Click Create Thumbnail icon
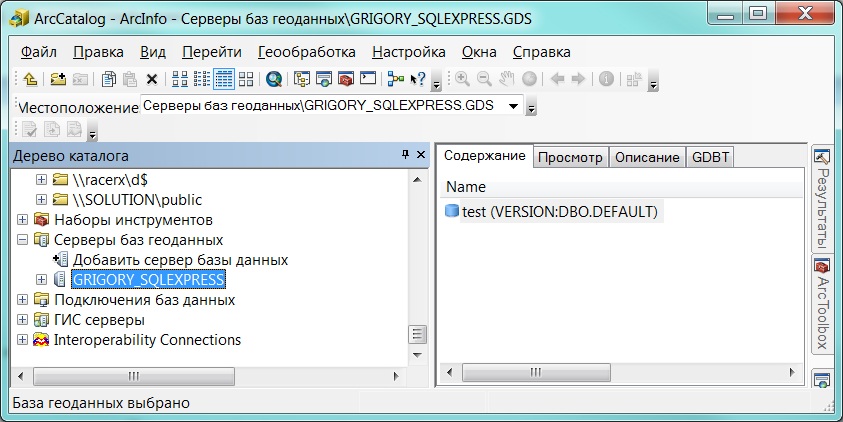843x422 pixels. [634, 80]
